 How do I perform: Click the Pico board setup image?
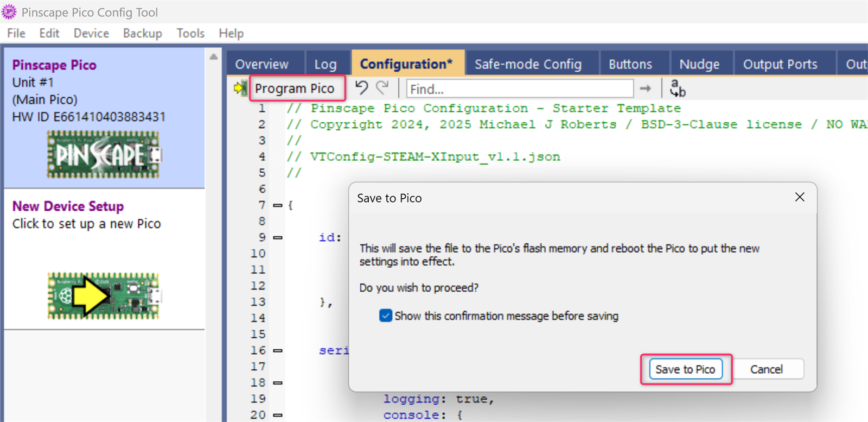click(104, 296)
